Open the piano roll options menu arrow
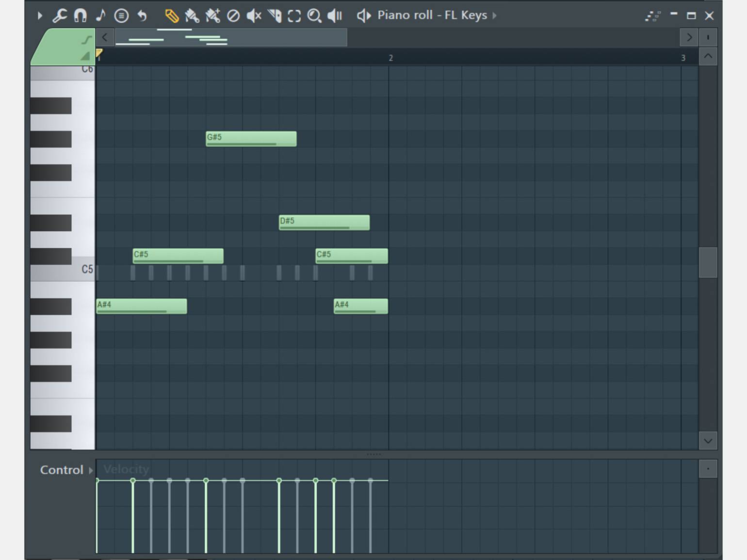 click(x=40, y=16)
